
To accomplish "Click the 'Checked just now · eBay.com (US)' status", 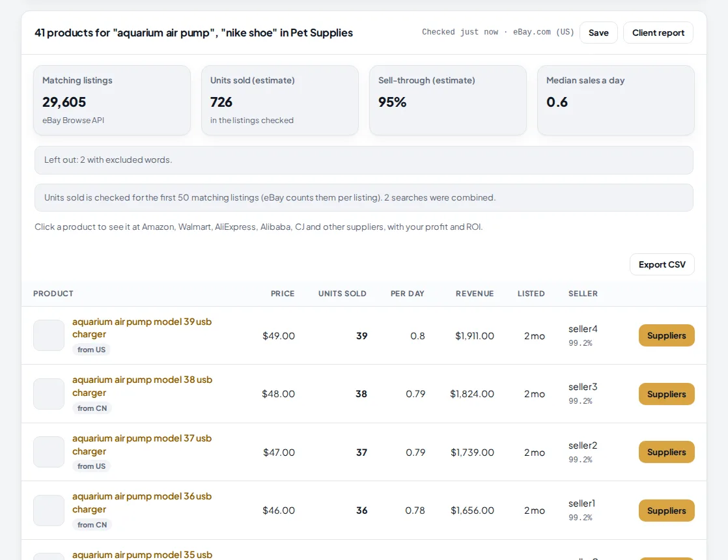I will pos(497,32).
